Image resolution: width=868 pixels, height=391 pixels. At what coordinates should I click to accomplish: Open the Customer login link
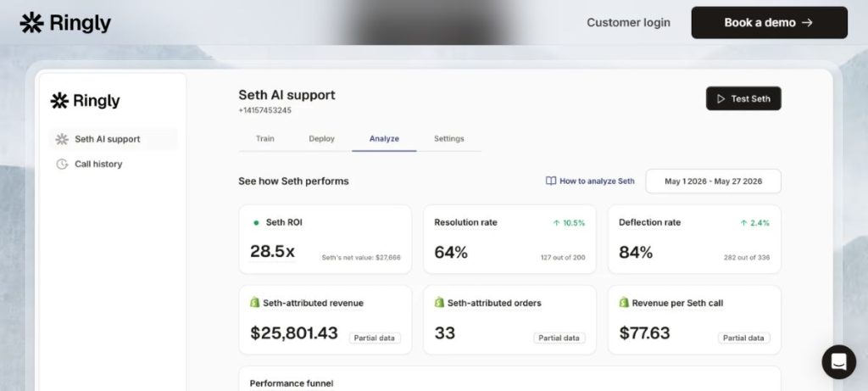(628, 23)
